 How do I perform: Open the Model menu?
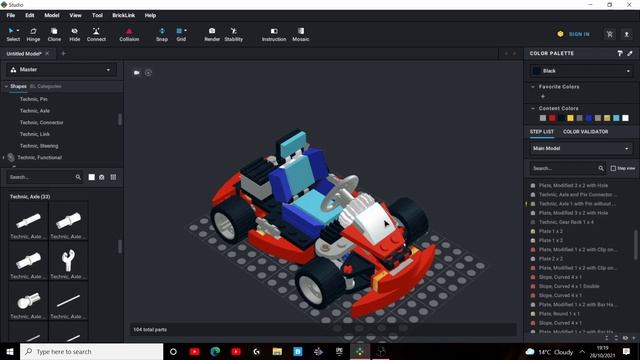52,15
